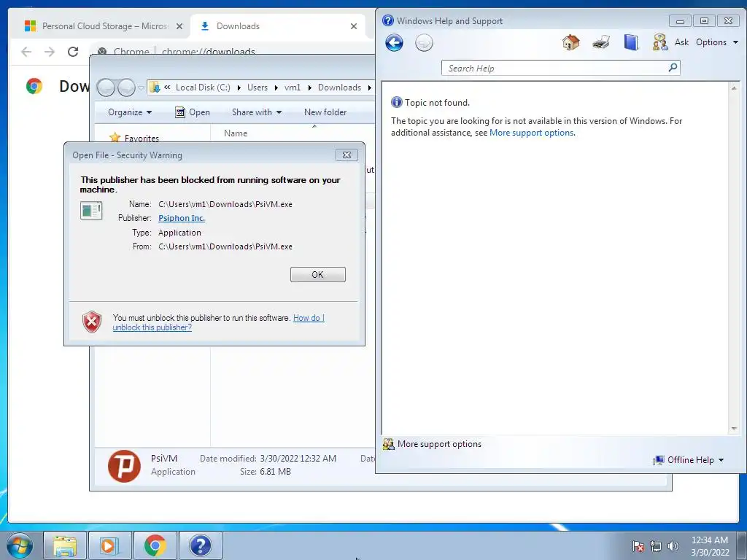Click Open in Explorer toolbar
Viewport: 747px width, 560px height.
click(193, 112)
